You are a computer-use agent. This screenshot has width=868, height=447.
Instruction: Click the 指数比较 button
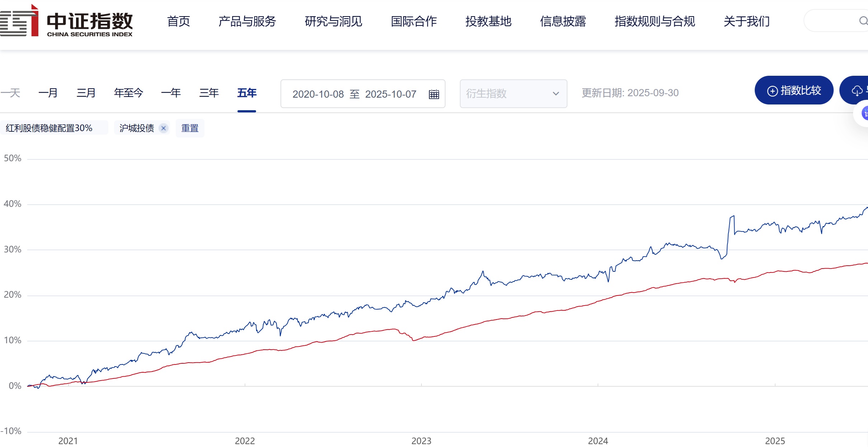[794, 90]
